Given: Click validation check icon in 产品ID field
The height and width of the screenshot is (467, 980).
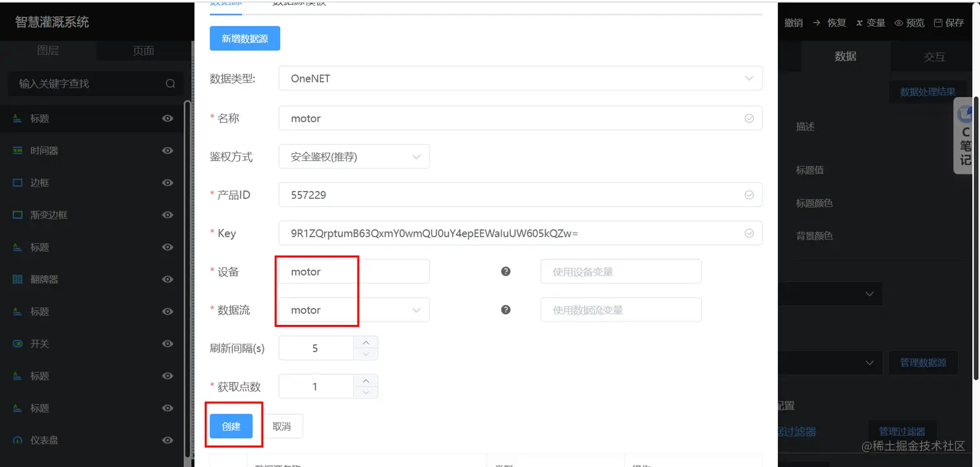Looking at the screenshot, I should click(x=749, y=195).
